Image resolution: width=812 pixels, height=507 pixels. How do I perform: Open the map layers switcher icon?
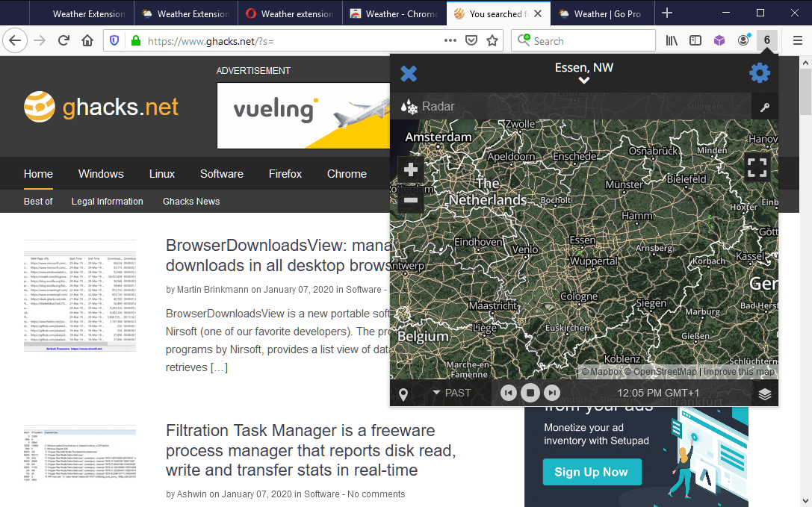point(764,393)
